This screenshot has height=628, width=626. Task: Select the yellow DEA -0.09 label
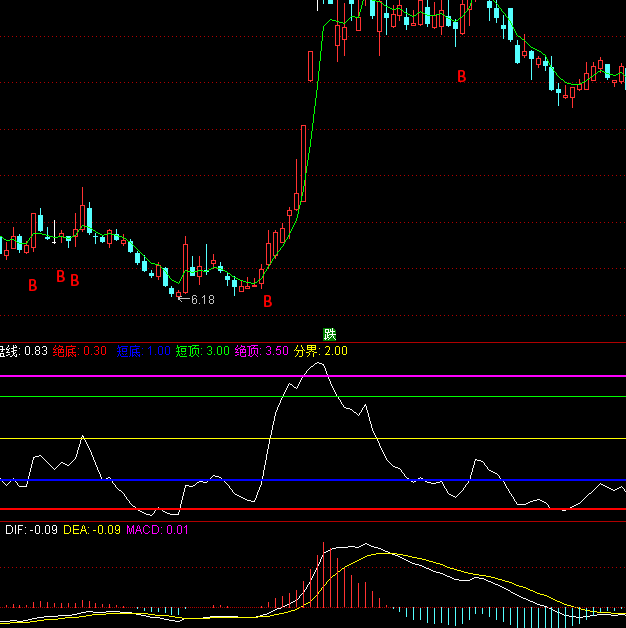tap(91, 529)
